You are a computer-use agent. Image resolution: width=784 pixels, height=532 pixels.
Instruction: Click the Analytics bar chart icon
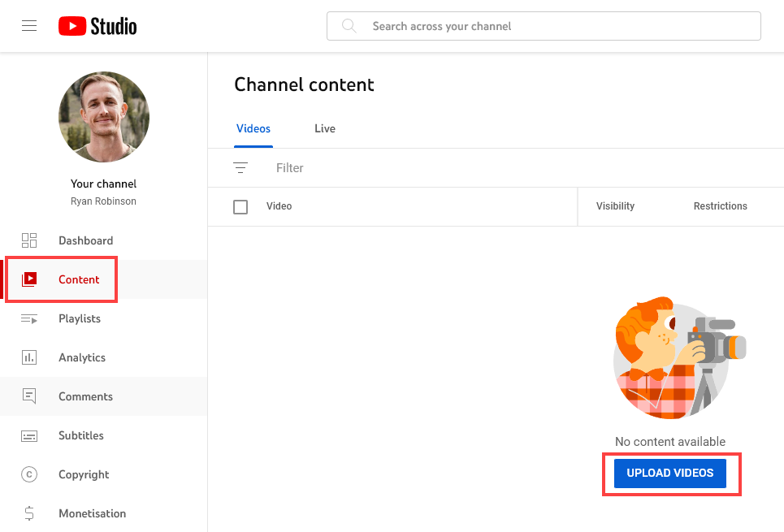click(29, 357)
